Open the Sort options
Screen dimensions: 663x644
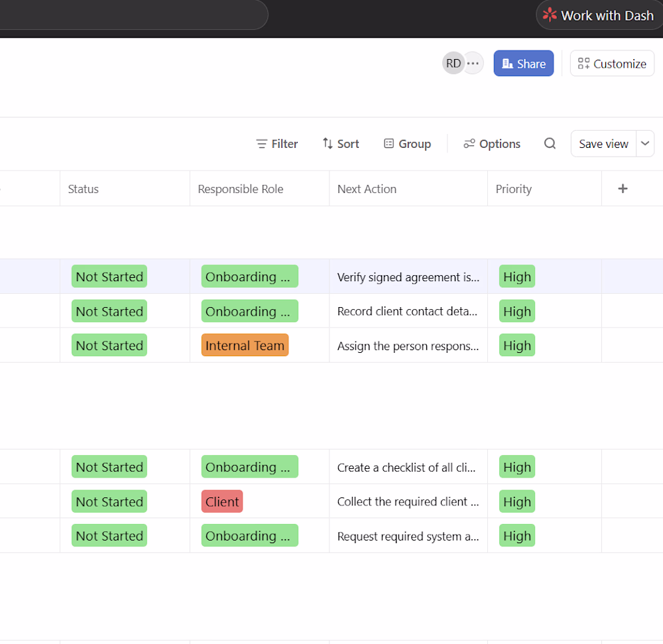340,144
